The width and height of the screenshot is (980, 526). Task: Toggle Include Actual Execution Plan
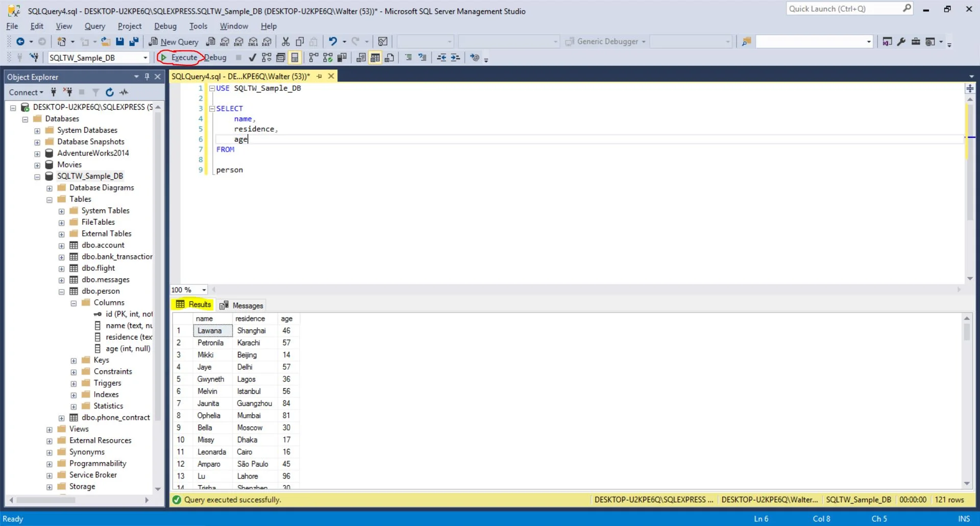pyautogui.click(x=313, y=58)
